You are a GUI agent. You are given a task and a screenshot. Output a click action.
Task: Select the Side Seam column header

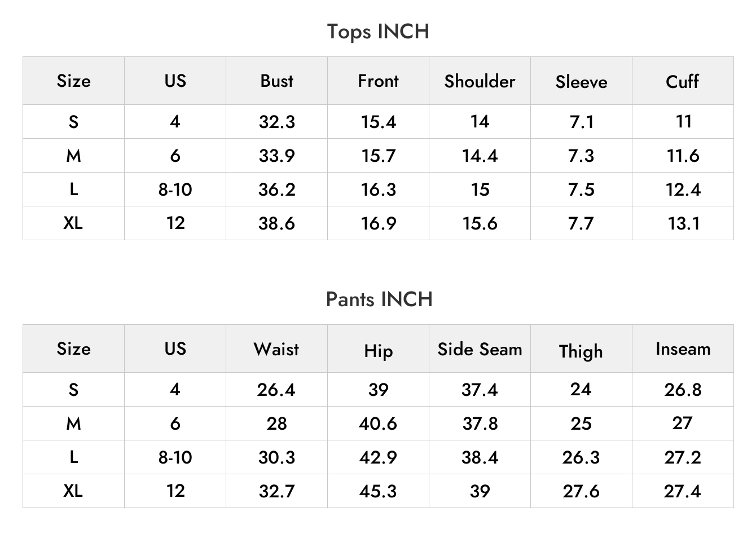point(480,349)
